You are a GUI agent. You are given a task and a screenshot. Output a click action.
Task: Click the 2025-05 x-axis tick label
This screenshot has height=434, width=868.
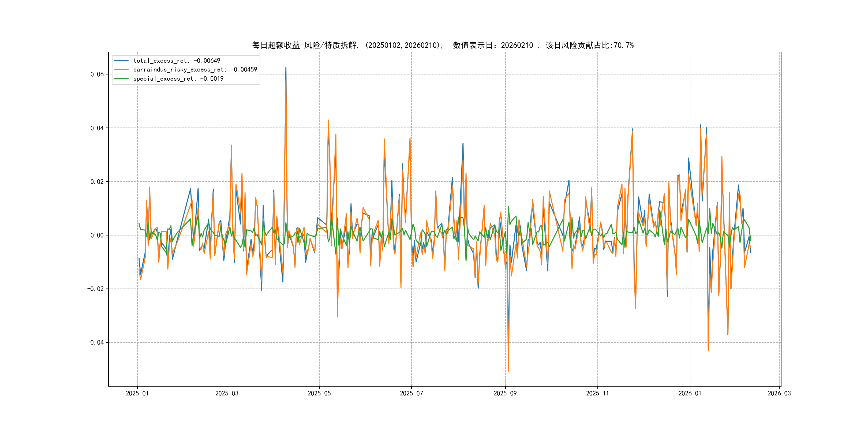[x=319, y=393]
